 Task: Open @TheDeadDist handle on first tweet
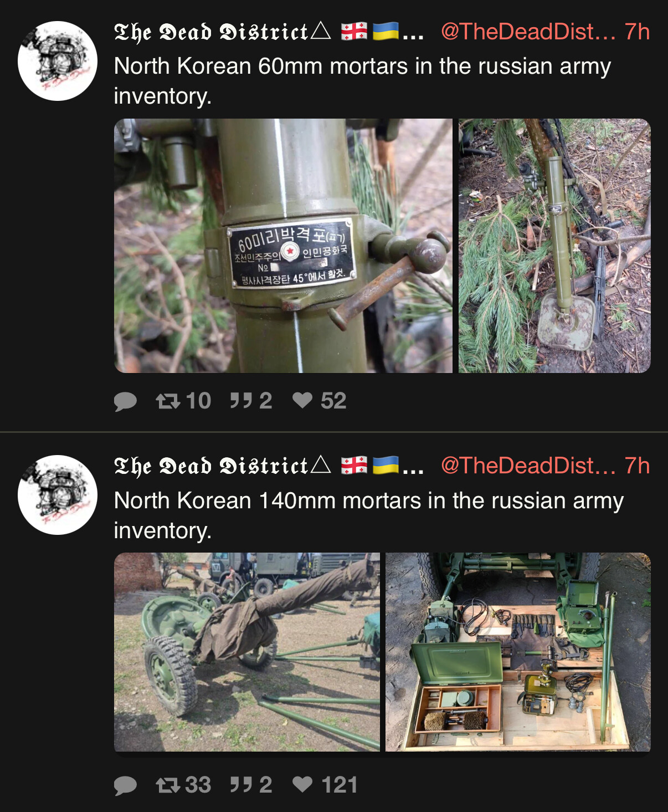click(x=528, y=32)
